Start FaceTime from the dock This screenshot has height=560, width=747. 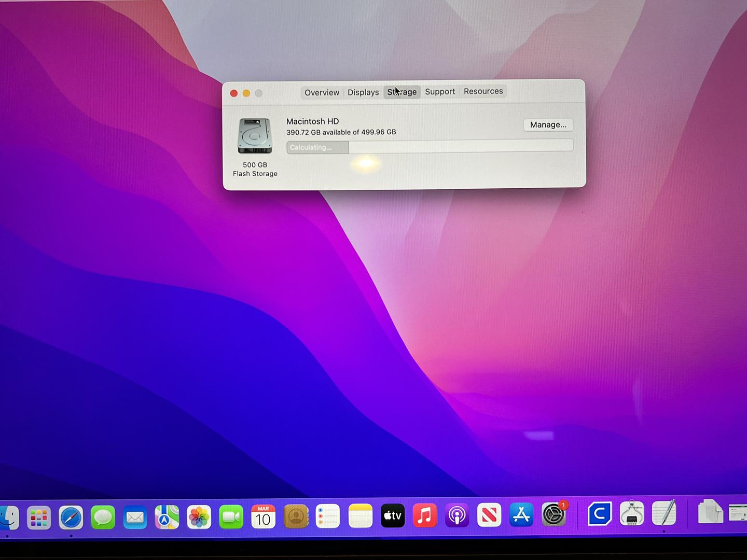(x=231, y=517)
